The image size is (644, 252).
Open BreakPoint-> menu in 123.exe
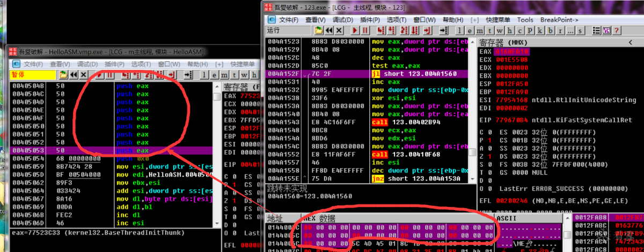pos(559,20)
